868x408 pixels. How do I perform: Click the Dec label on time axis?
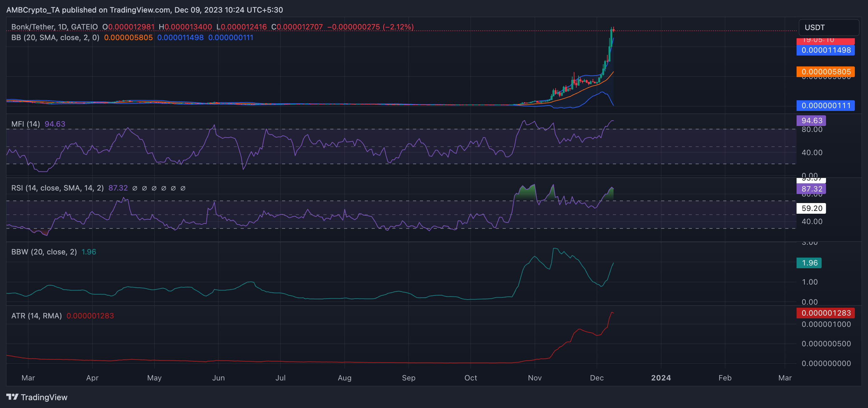[x=596, y=378]
